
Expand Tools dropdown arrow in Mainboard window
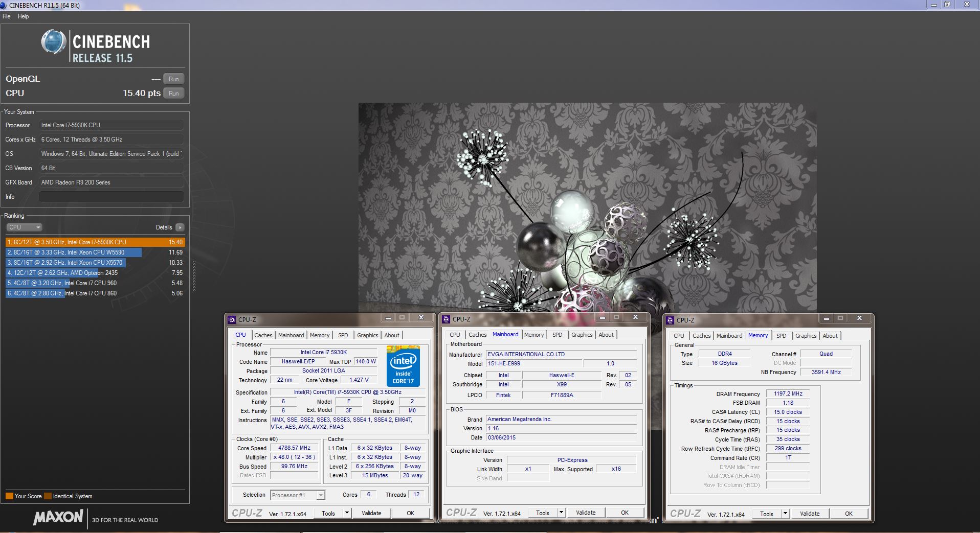pyautogui.click(x=561, y=513)
